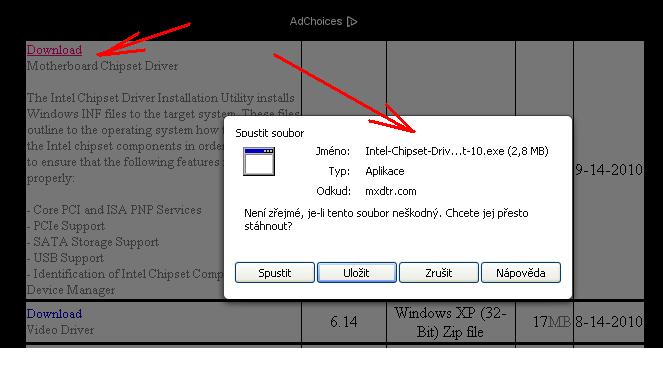663x384 pixels.
Task: Click the AdChoices triangle icon
Action: 352,21
